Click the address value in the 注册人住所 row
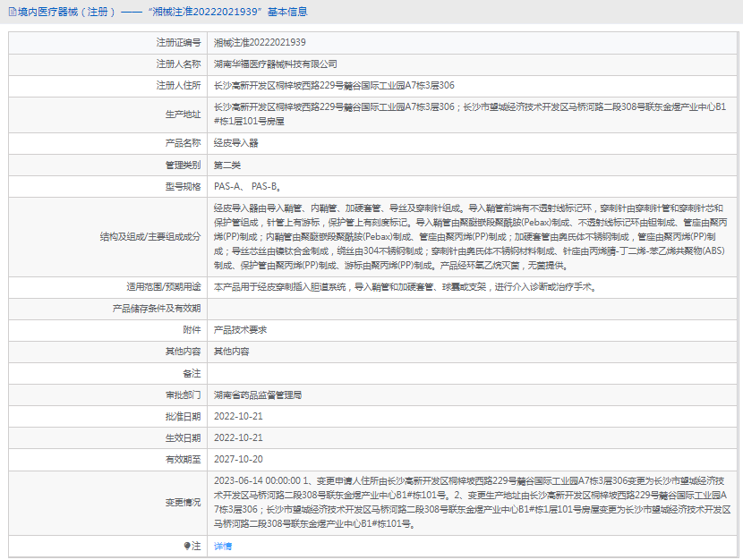This screenshot has width=743, height=560. tap(334, 85)
